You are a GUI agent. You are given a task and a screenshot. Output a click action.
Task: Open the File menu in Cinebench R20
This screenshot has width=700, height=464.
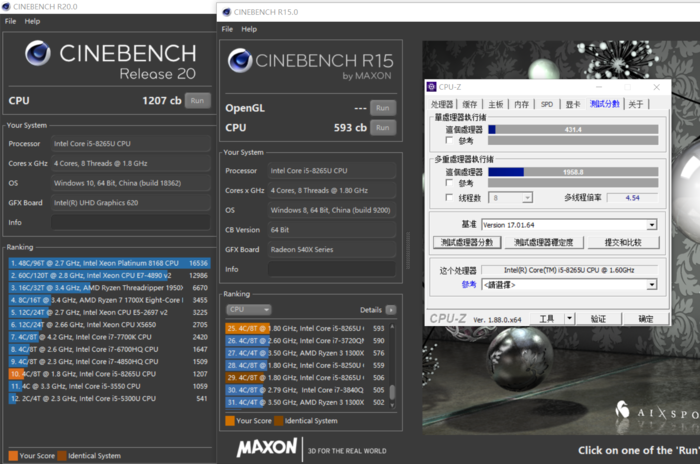point(11,21)
